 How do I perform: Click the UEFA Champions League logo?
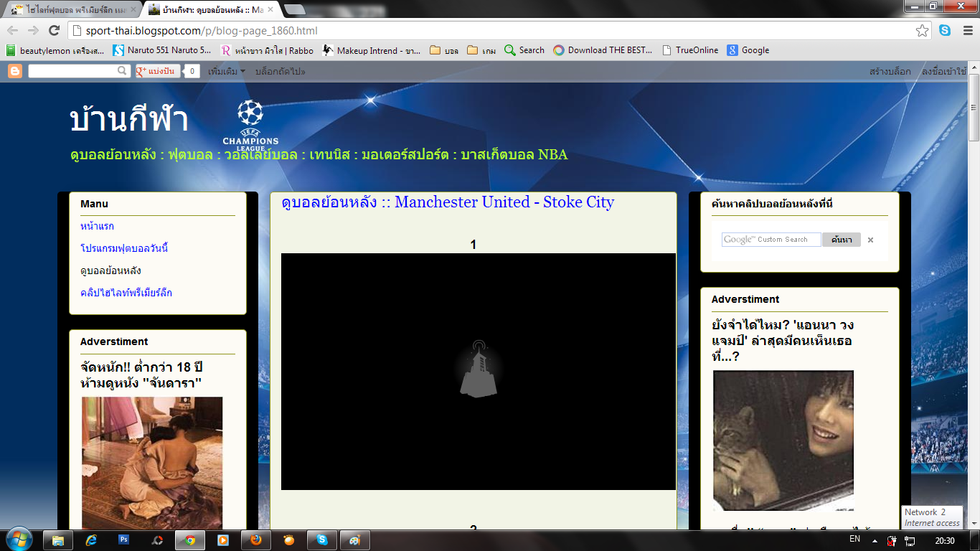click(x=250, y=125)
